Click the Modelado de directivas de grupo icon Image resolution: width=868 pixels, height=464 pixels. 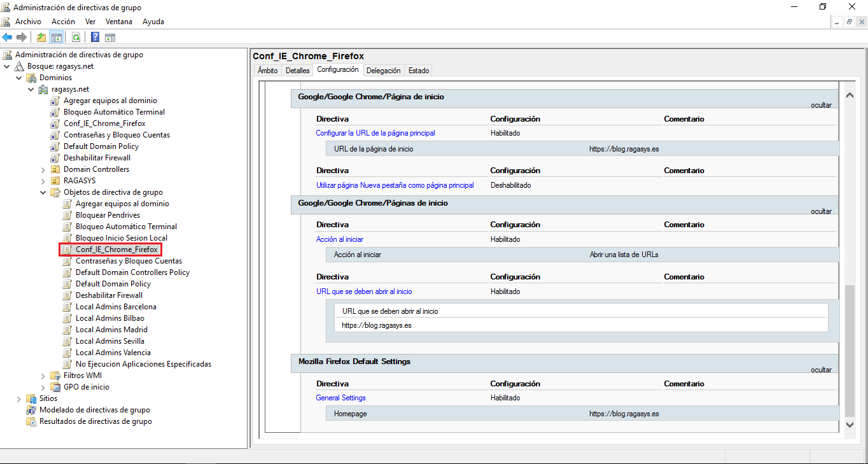coord(31,410)
